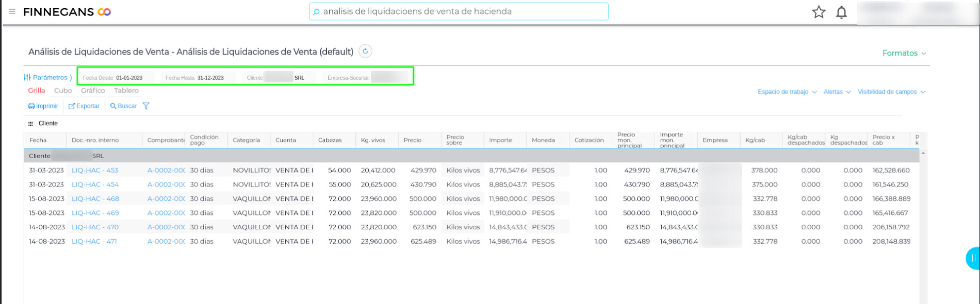Image resolution: width=980 pixels, height=304 pixels.
Task: Click the filter funnel icon
Action: pyautogui.click(x=146, y=106)
